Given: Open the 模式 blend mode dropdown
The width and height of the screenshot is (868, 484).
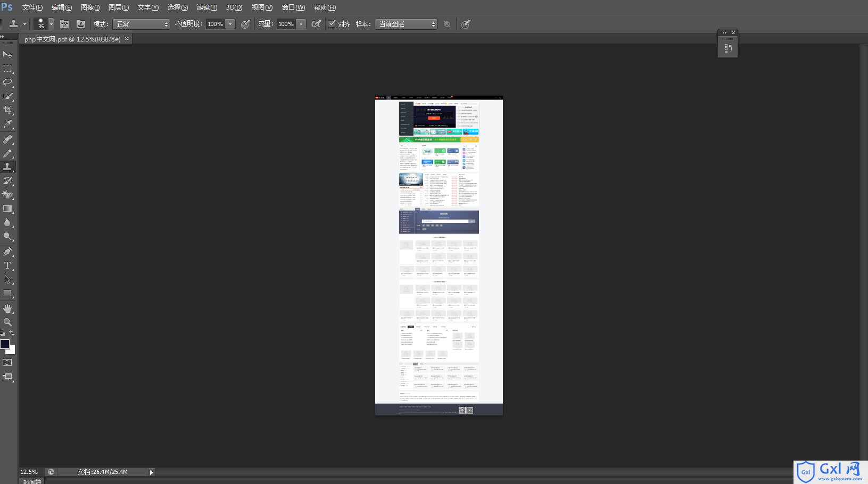Looking at the screenshot, I should 142,24.
